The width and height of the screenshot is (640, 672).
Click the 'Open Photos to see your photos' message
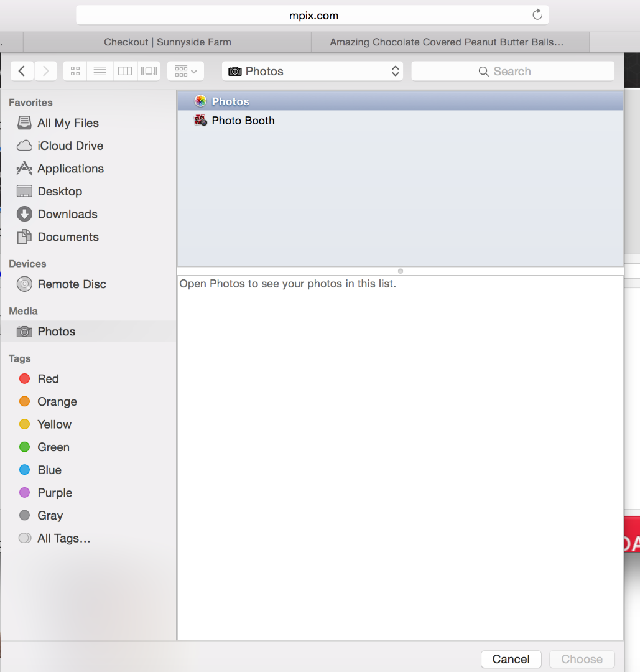pos(287,284)
